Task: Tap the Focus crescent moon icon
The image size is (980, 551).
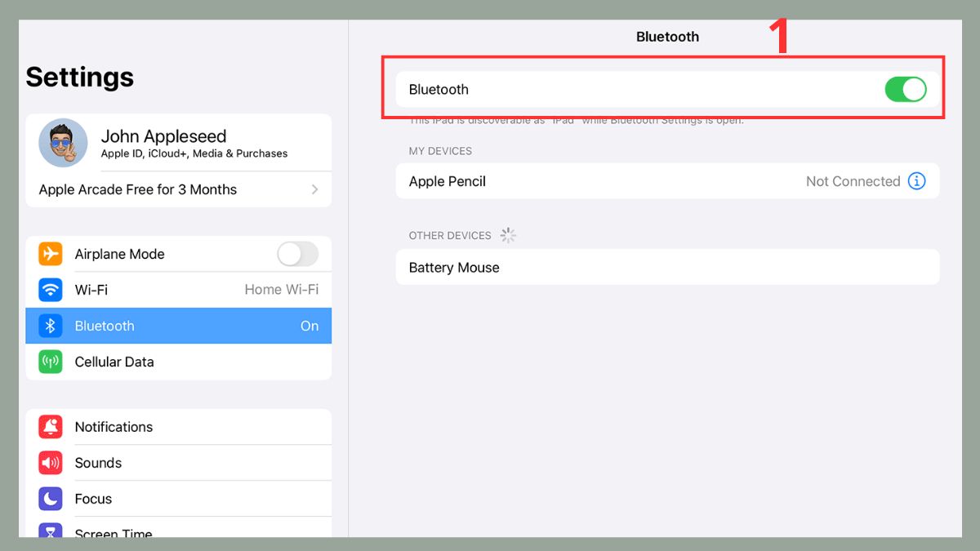Action: click(x=50, y=498)
